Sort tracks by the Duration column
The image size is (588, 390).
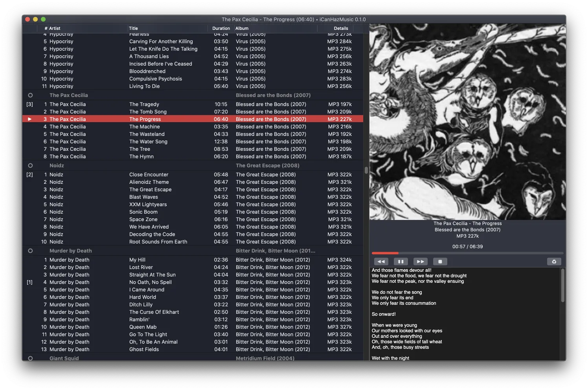click(x=221, y=28)
